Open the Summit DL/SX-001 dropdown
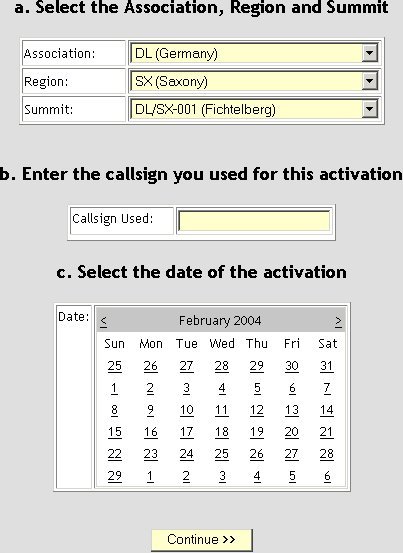Image resolution: width=403 pixels, height=553 pixels. tap(254, 109)
